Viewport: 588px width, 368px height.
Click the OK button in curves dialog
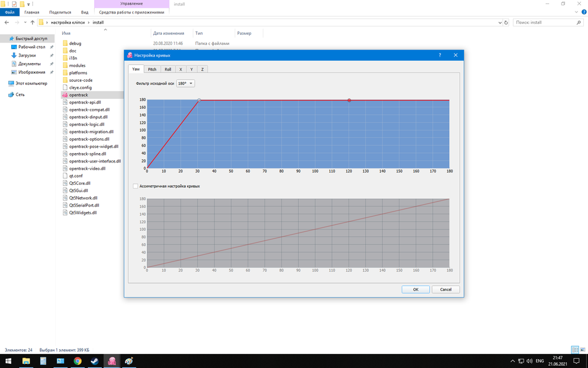(x=416, y=290)
